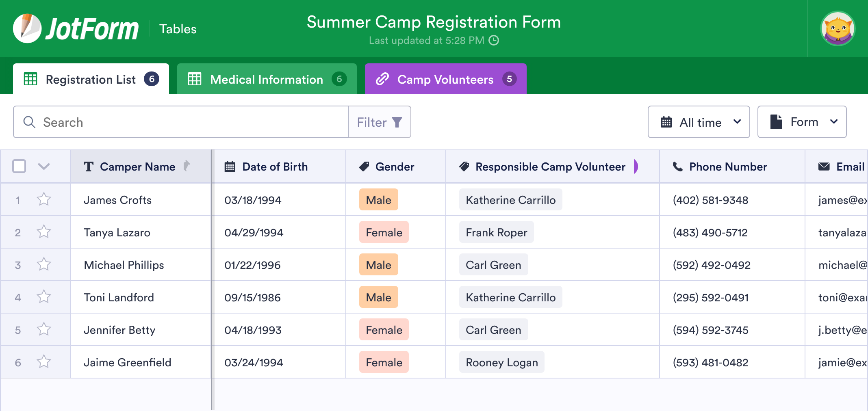Open the Camp Volunteers tab

click(x=445, y=79)
